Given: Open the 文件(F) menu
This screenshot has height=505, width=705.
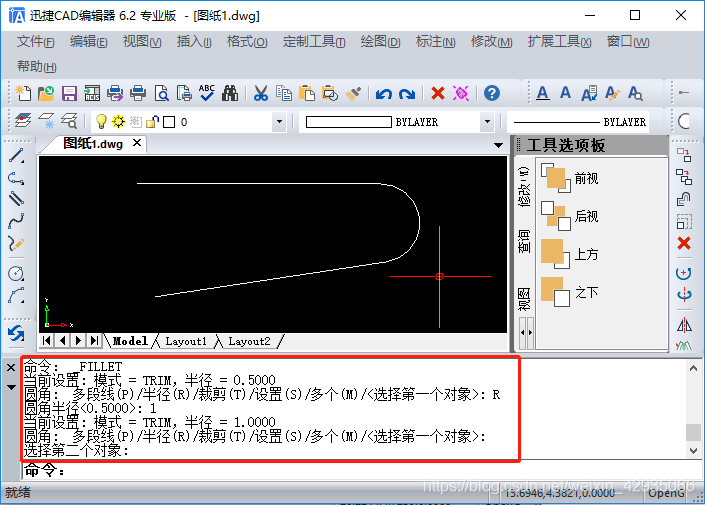Looking at the screenshot, I should [36, 42].
